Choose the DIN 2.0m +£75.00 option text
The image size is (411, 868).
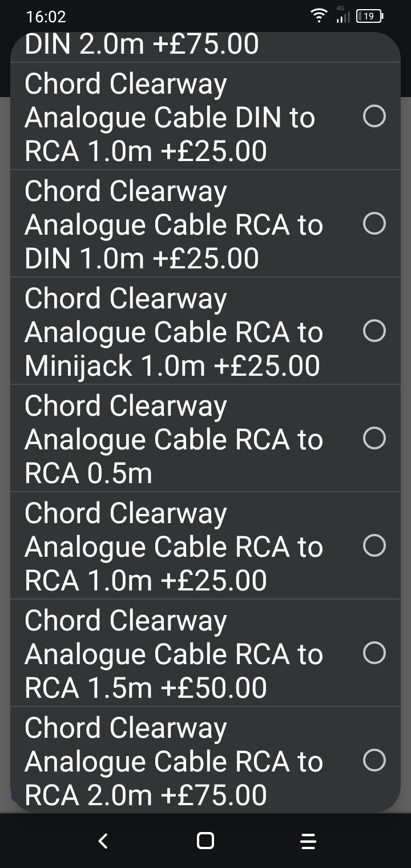[142, 46]
